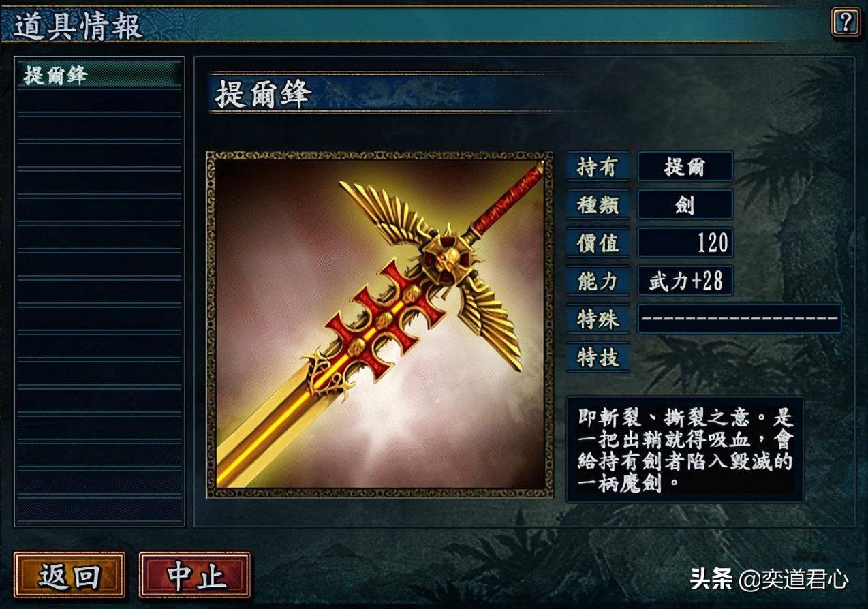The width and height of the screenshot is (868, 609).
Task: Click the 返回 button
Action: click(x=69, y=576)
